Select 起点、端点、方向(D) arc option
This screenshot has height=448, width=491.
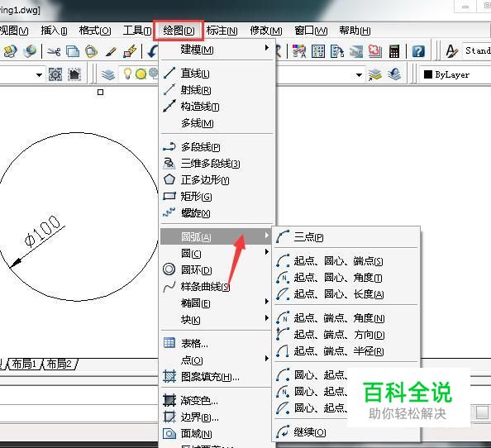346,335
